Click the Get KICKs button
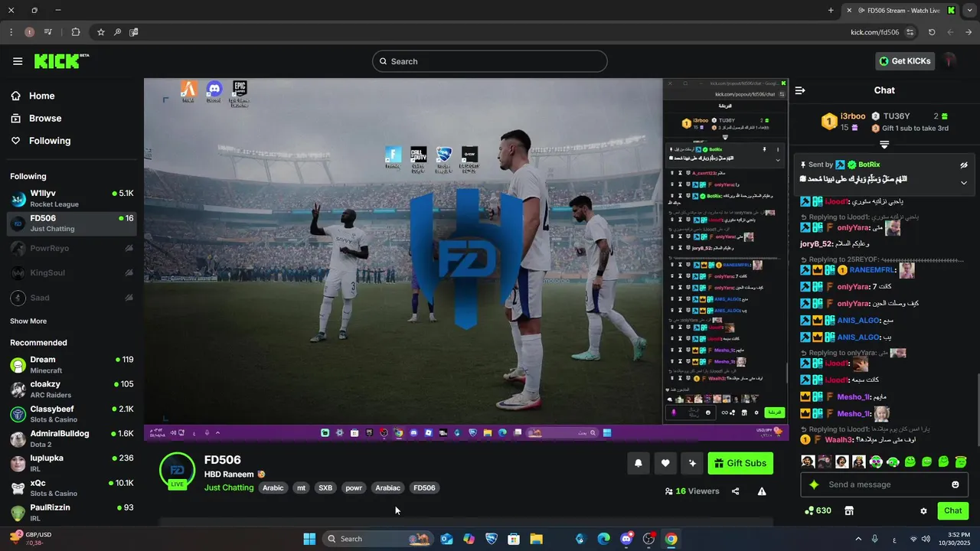 tap(905, 61)
